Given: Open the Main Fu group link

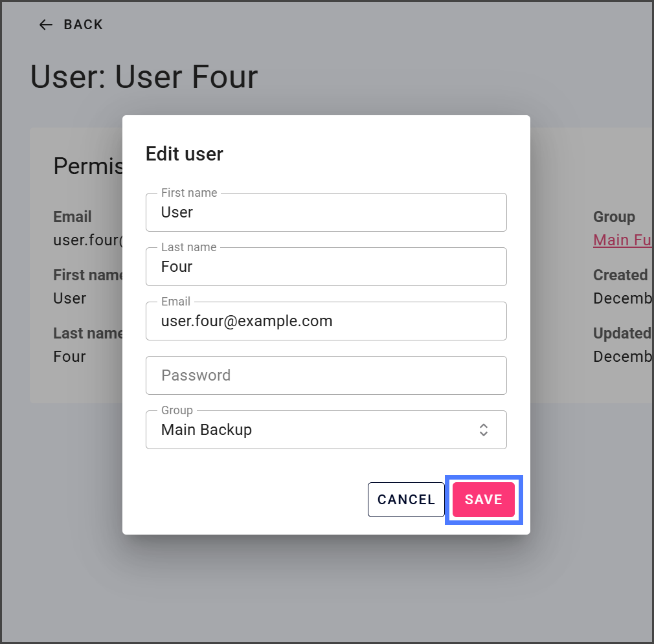Looking at the screenshot, I should [x=622, y=240].
